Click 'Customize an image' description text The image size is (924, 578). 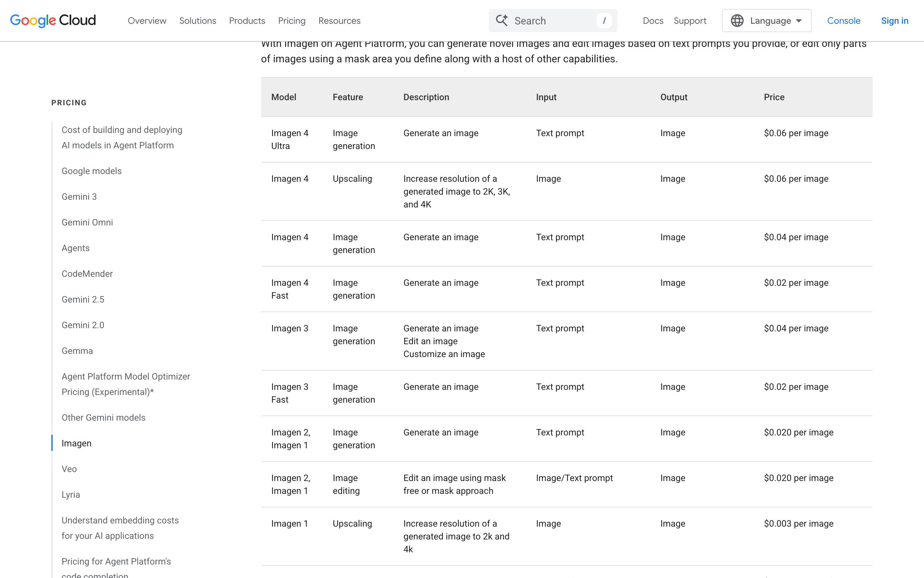[x=444, y=354]
